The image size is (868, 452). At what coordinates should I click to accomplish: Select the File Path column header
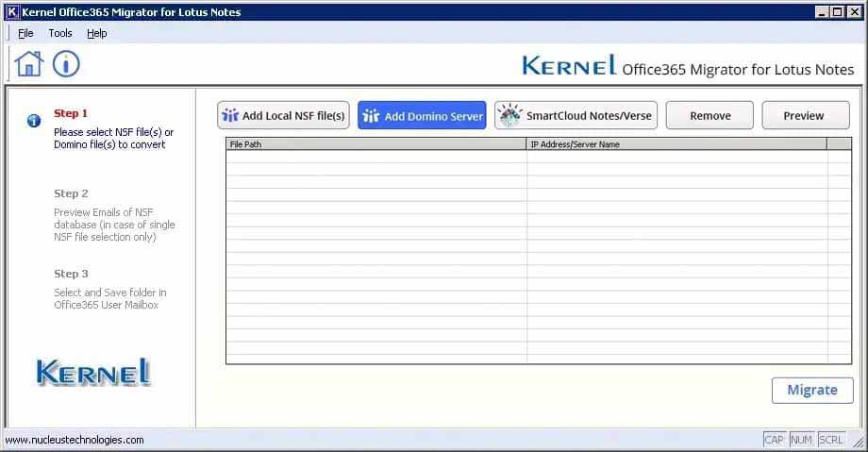coord(376,144)
